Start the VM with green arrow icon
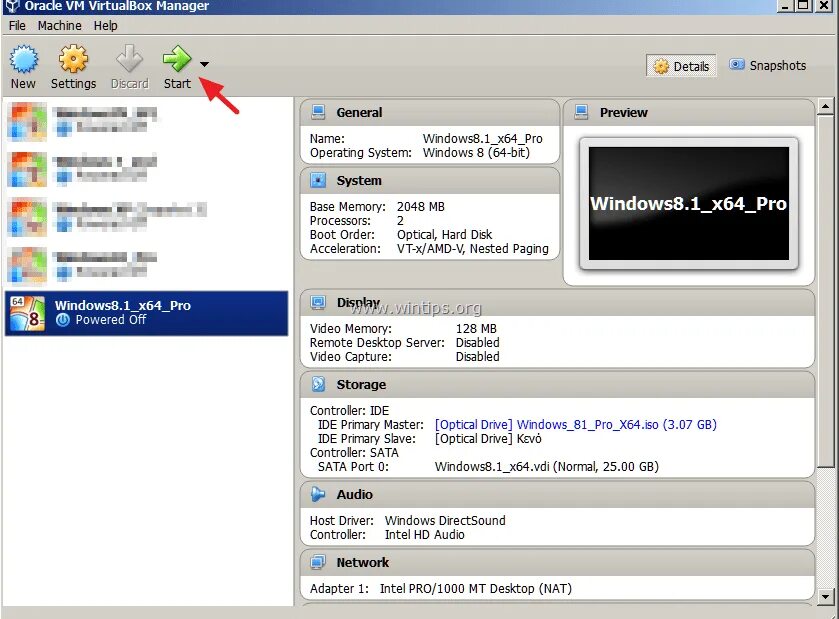 177,59
